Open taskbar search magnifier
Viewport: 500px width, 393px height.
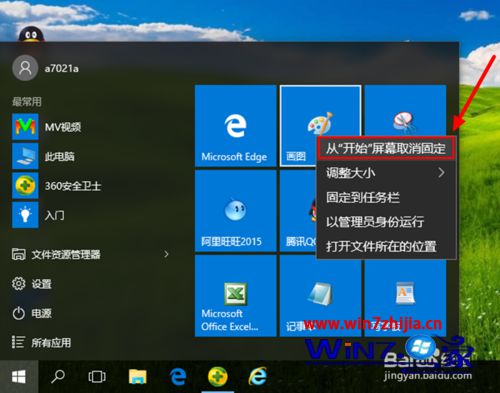58,377
